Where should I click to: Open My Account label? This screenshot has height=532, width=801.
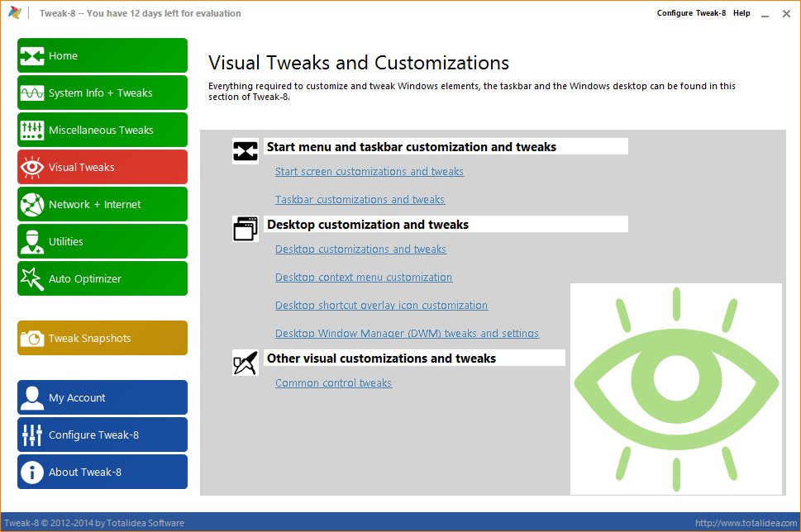point(77,397)
